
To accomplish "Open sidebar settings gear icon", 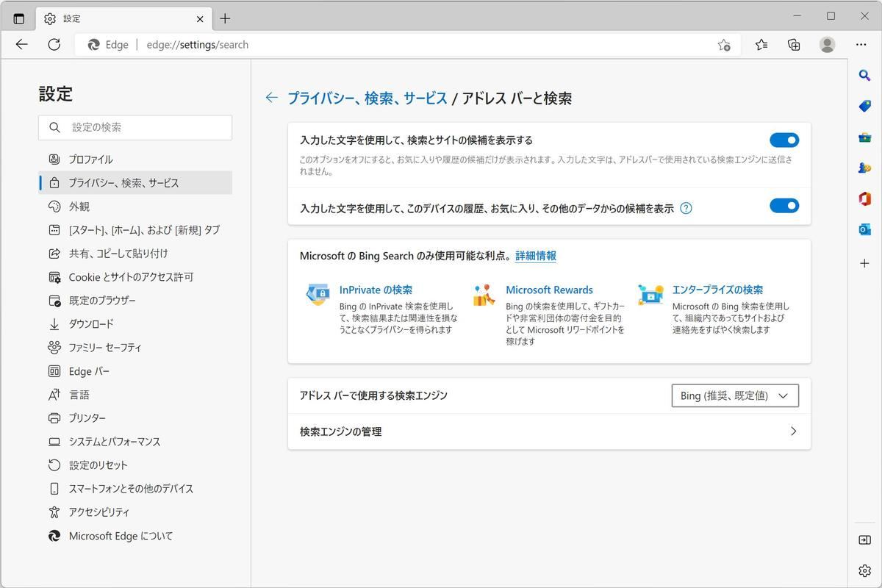I will pos(864,570).
